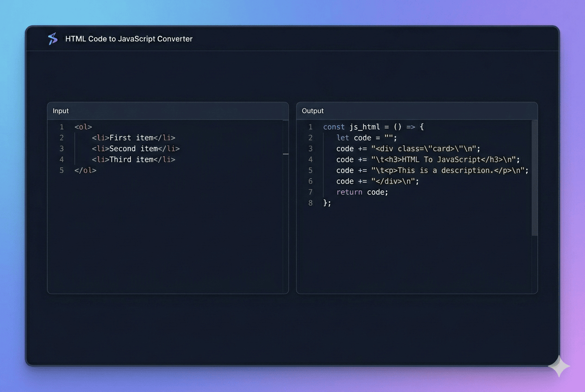
Task: Click the converter logo icon in header
Action: [x=53, y=39]
